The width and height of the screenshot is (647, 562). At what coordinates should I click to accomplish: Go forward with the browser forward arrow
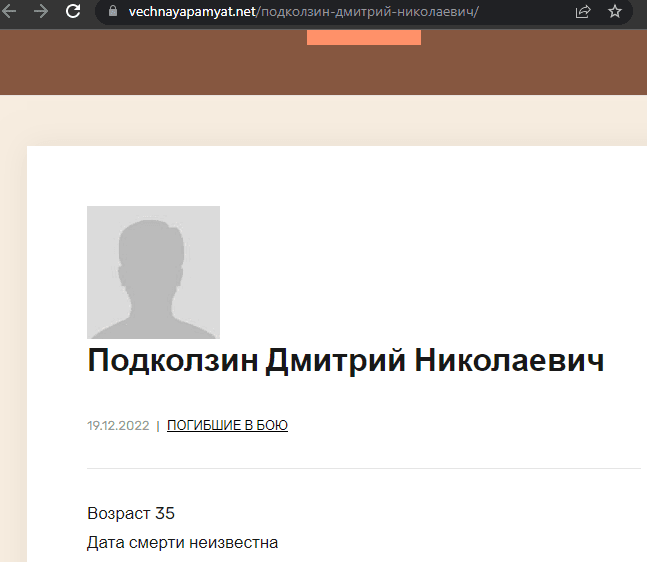click(41, 12)
